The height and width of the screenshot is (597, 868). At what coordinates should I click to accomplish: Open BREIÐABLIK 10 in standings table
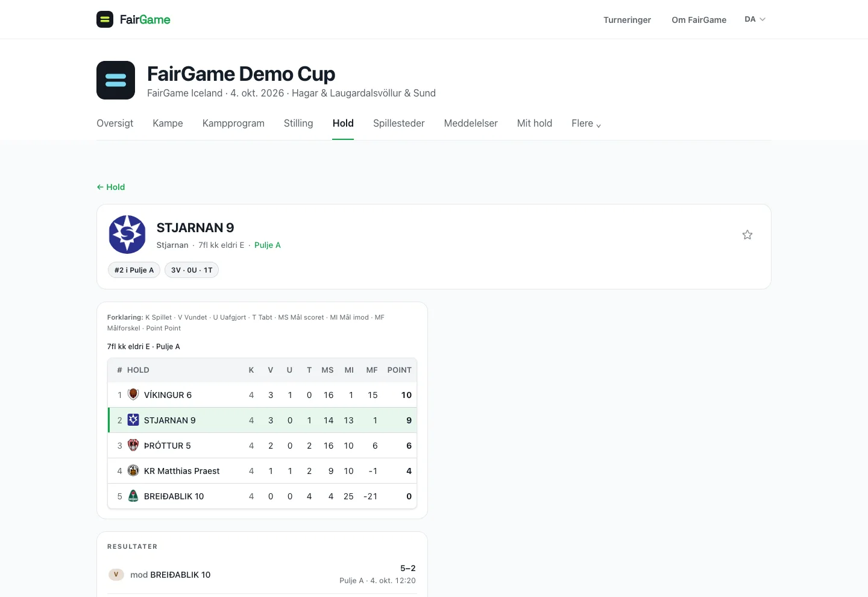point(174,496)
